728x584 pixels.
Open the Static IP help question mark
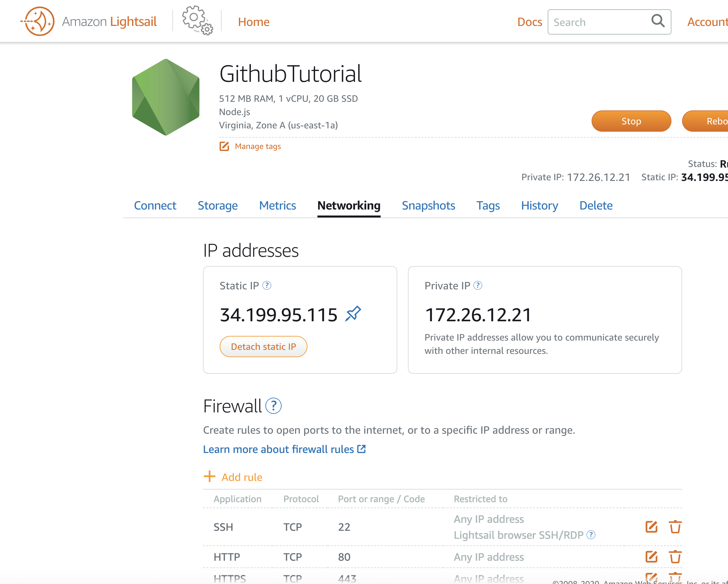tap(267, 286)
